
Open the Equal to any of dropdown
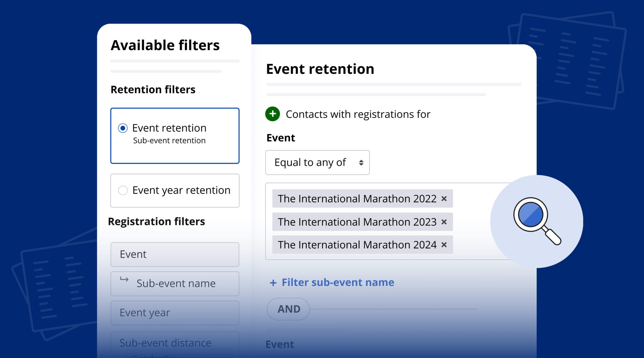pos(317,163)
